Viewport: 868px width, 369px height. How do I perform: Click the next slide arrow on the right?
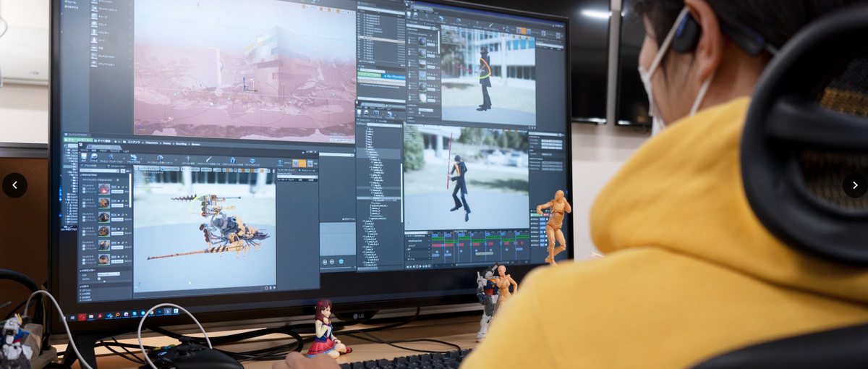coord(854,185)
